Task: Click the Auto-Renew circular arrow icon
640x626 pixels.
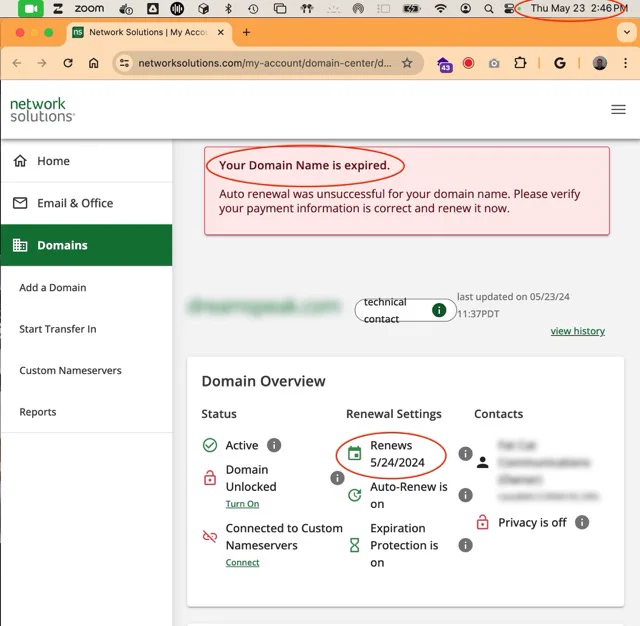Action: [354, 495]
